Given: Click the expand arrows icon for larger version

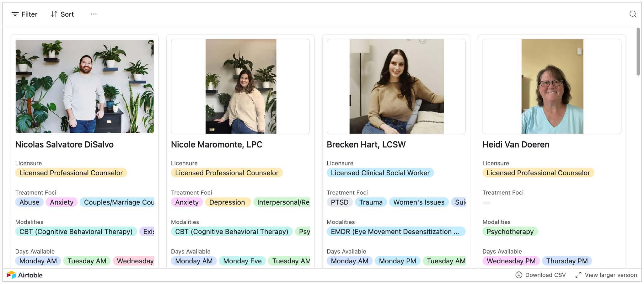Looking at the screenshot, I should coord(578,275).
